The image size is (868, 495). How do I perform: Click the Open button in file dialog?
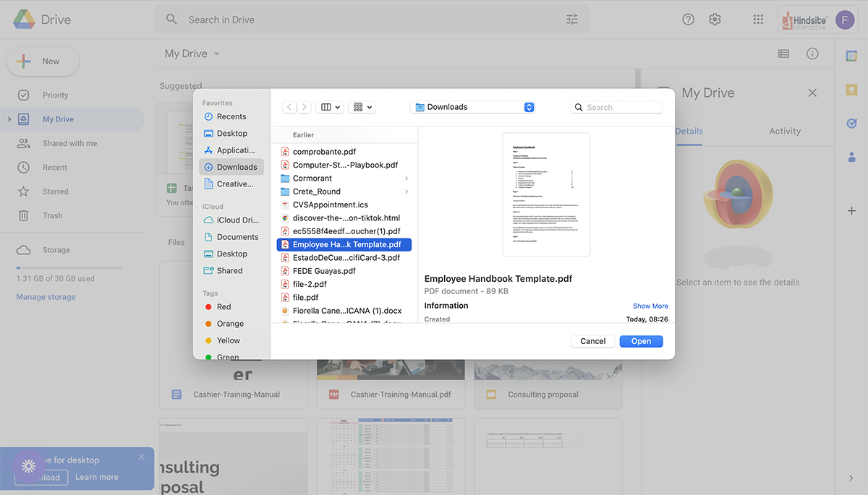641,341
